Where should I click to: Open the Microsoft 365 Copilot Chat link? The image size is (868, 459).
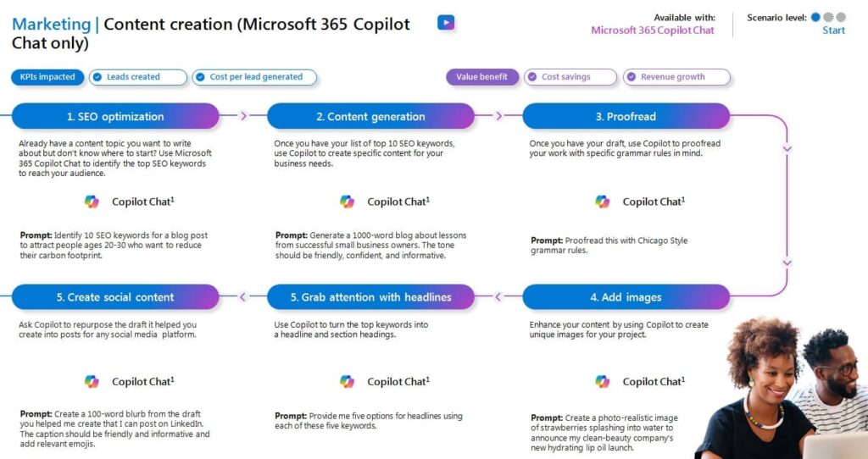click(x=653, y=30)
